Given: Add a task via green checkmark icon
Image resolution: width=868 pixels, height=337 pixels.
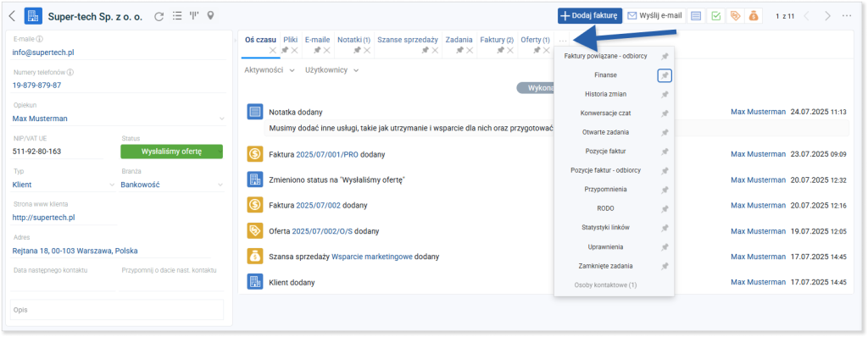Looking at the screenshot, I should [x=715, y=16].
